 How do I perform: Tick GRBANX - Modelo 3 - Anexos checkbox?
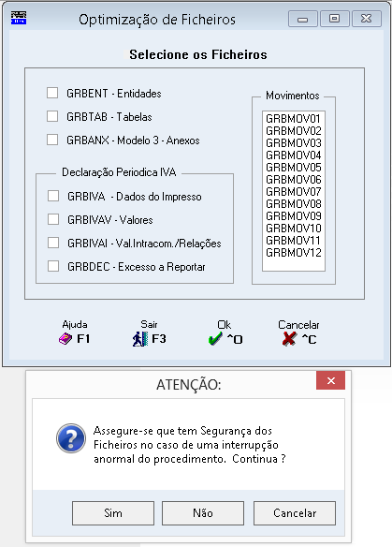52,140
